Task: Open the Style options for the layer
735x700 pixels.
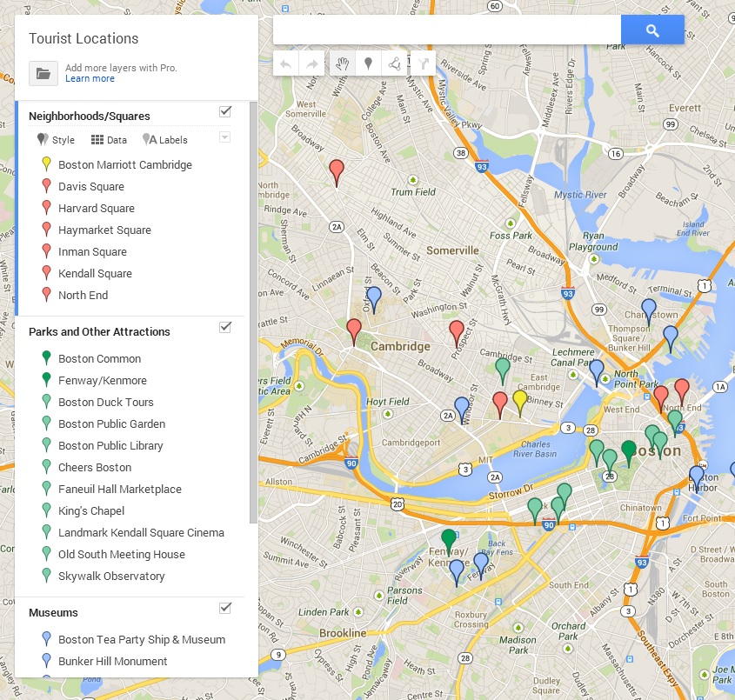Action: [x=56, y=140]
